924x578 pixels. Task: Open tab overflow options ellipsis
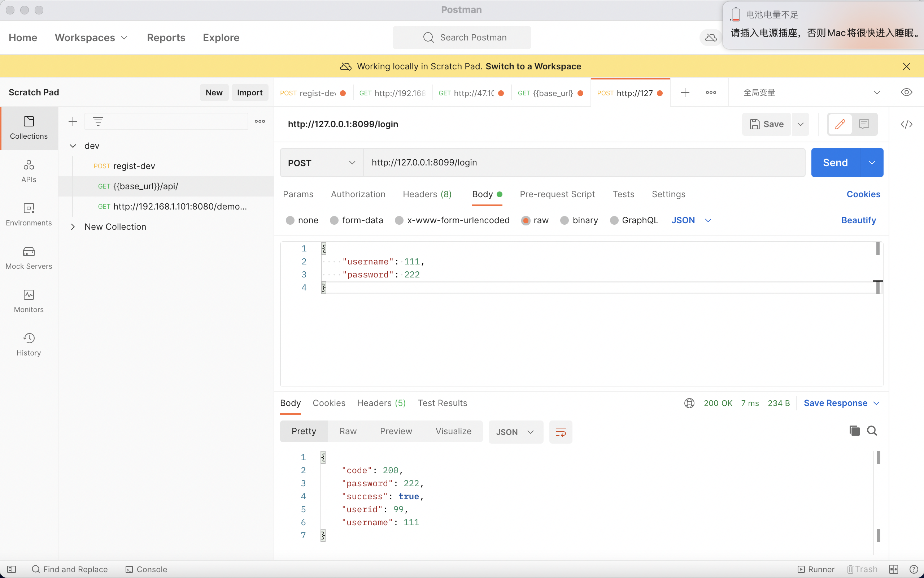coord(711,92)
